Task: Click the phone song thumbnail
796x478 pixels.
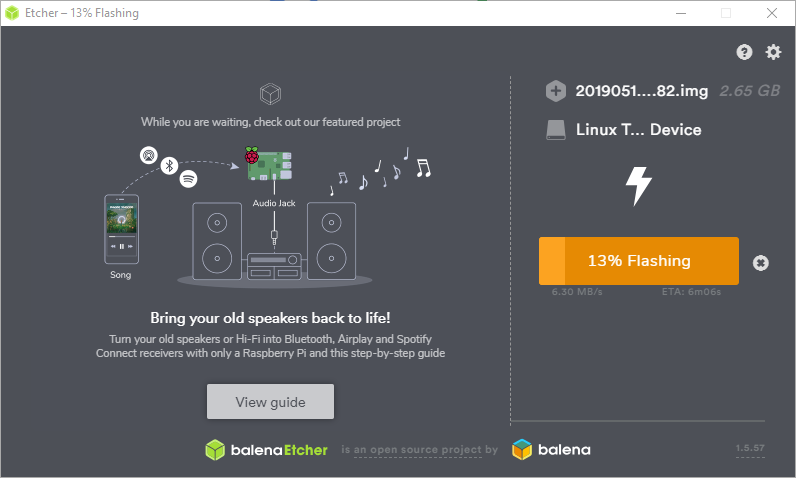Action: (121, 219)
